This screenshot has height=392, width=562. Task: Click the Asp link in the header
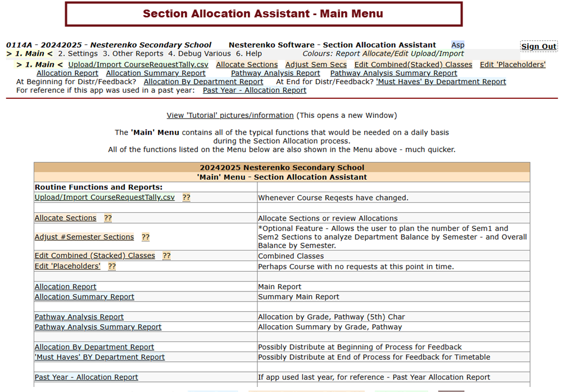[457, 45]
